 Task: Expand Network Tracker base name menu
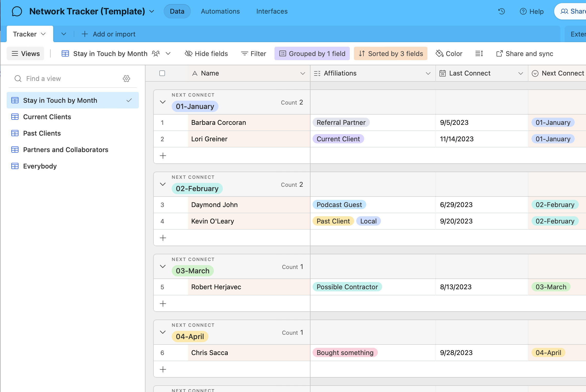[152, 11]
